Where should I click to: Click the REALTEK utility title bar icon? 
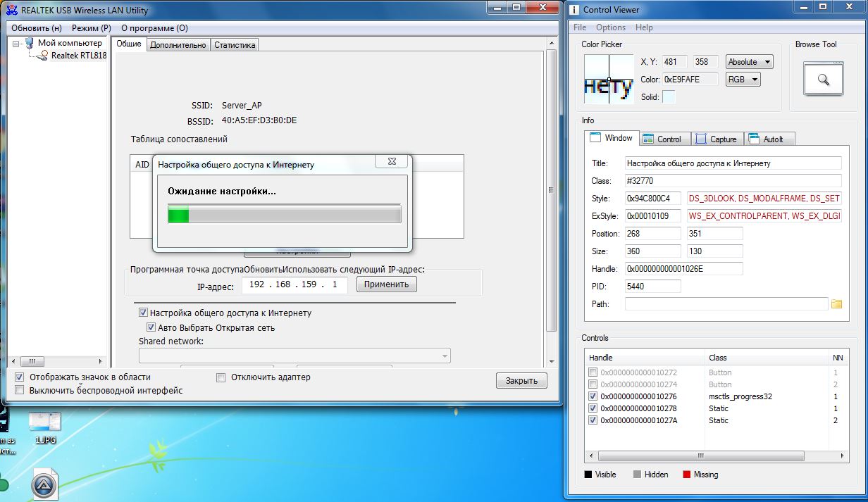click(9, 11)
